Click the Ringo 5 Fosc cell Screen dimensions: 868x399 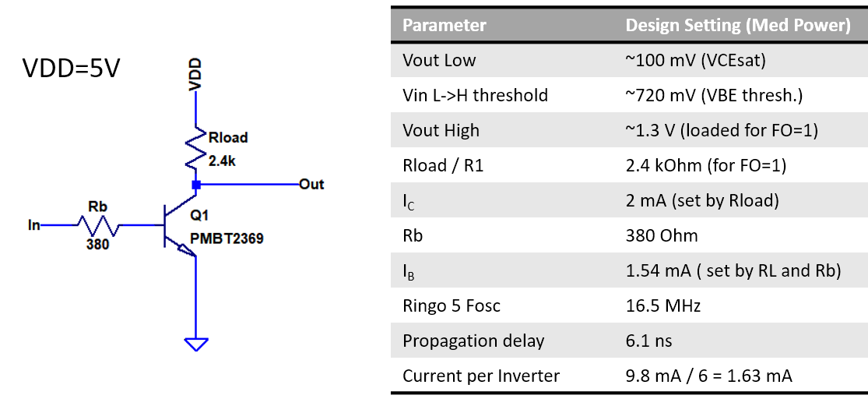coord(452,305)
